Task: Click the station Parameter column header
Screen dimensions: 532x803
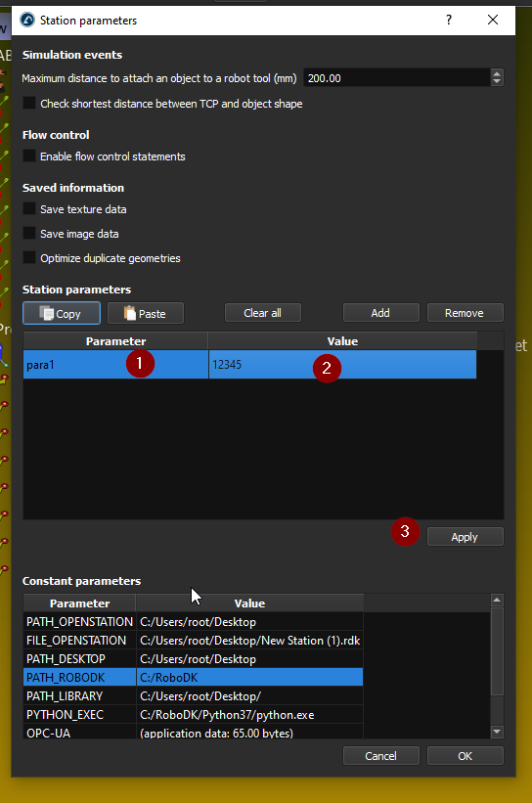Action: 115,341
